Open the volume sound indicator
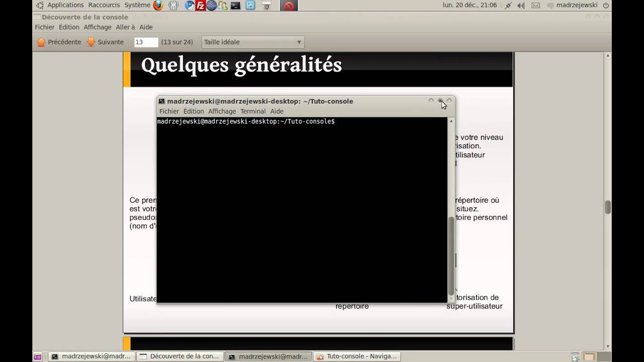Screen dimensions: 644x362 [521, 5]
